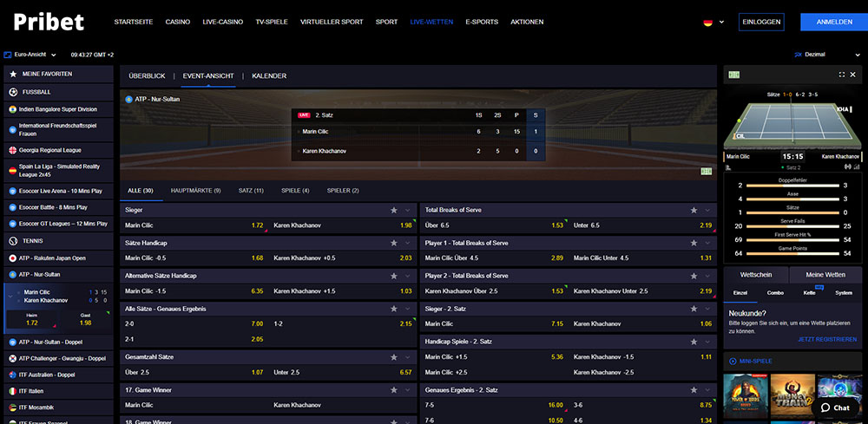The width and height of the screenshot is (868, 424).
Task: Switch to the Kalender tab
Action: click(269, 76)
